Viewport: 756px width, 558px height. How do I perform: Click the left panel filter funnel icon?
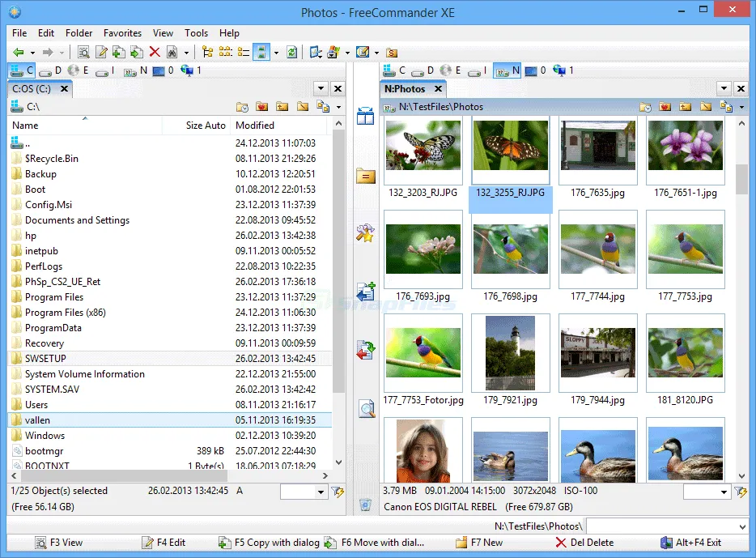coord(338,492)
